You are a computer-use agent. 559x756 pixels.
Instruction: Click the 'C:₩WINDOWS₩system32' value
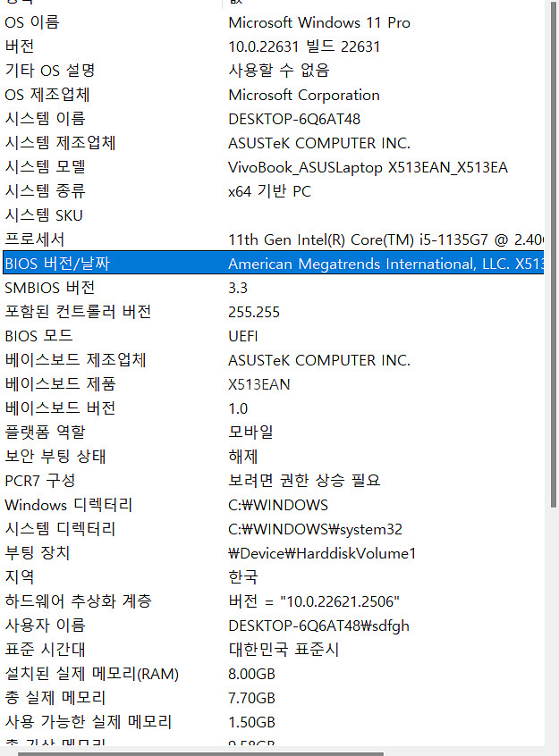(315, 529)
